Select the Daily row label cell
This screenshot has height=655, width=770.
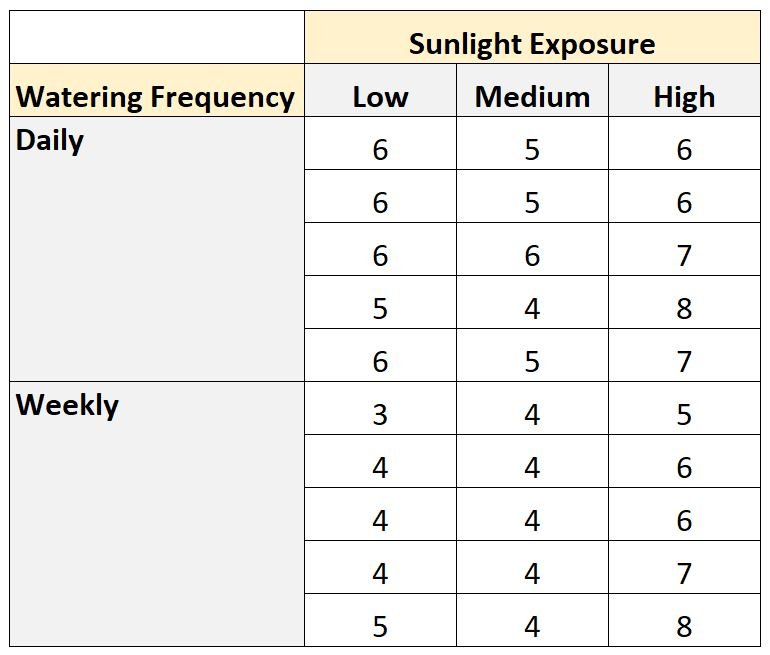(157, 249)
